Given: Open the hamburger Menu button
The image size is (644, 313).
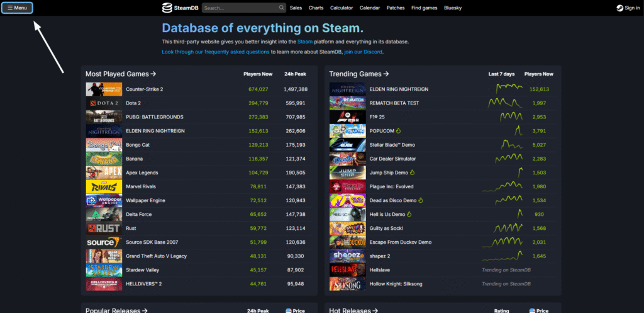Looking at the screenshot, I should click(x=17, y=8).
